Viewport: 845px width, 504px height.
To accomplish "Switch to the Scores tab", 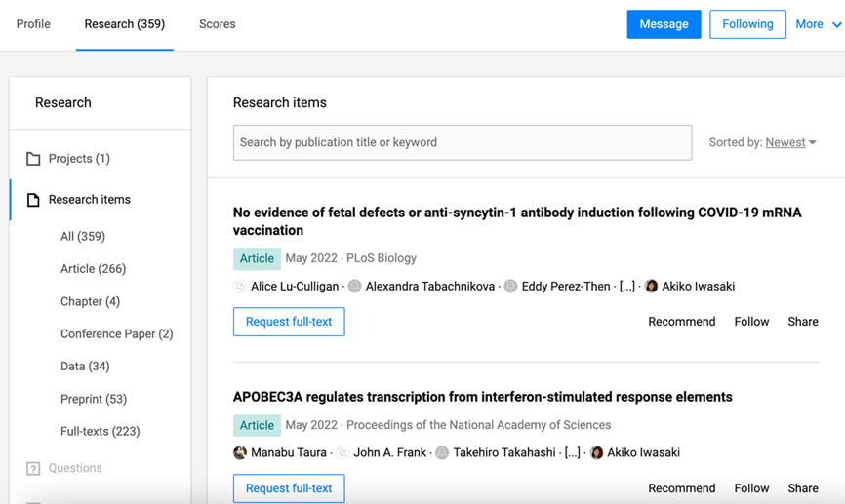I will tap(217, 24).
